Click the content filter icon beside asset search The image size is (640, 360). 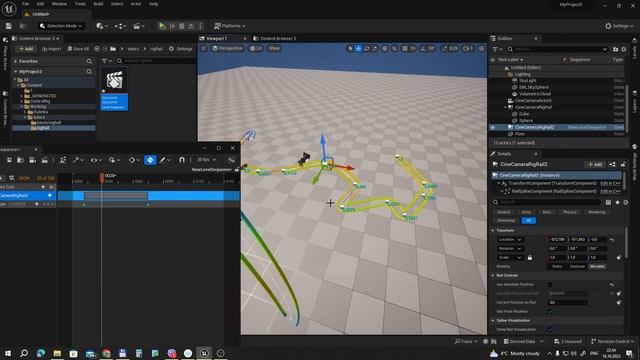106,61
